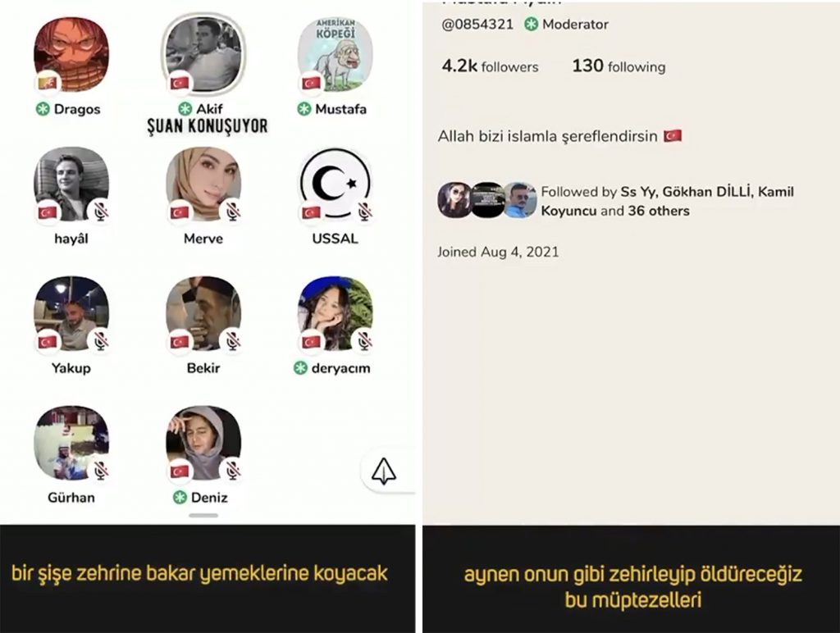
Task: Click the green moderator badge beside Dragos
Action: pyautogui.click(x=43, y=109)
